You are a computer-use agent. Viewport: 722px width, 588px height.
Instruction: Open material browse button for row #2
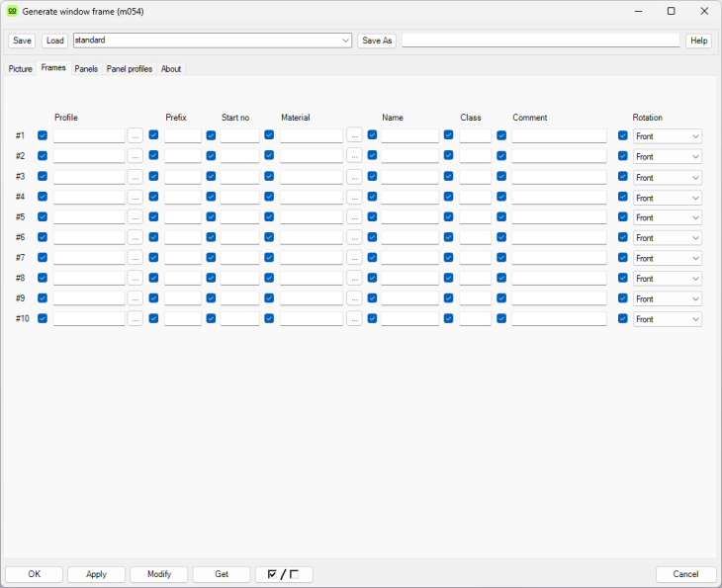(x=354, y=156)
